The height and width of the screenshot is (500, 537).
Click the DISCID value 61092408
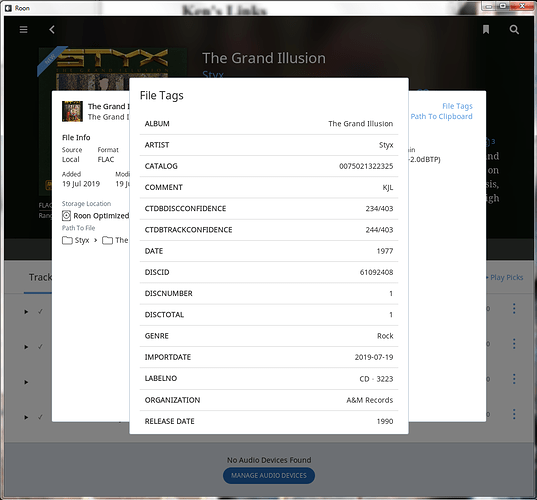click(x=376, y=272)
